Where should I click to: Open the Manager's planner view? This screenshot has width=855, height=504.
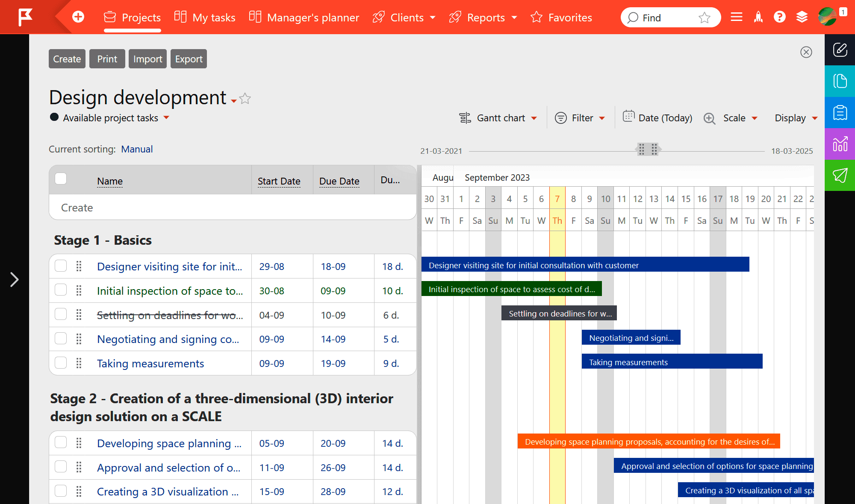(304, 17)
